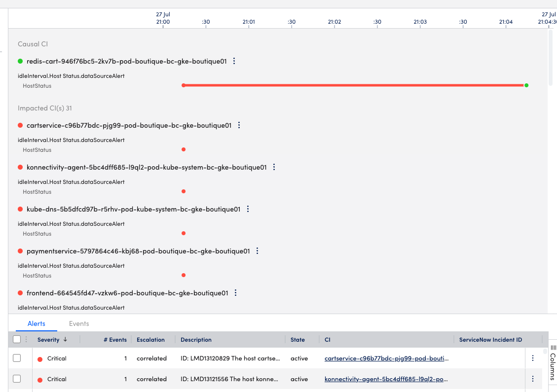Click description ID: LMD13121556 cell
This screenshot has width=557, height=392.
229,379
